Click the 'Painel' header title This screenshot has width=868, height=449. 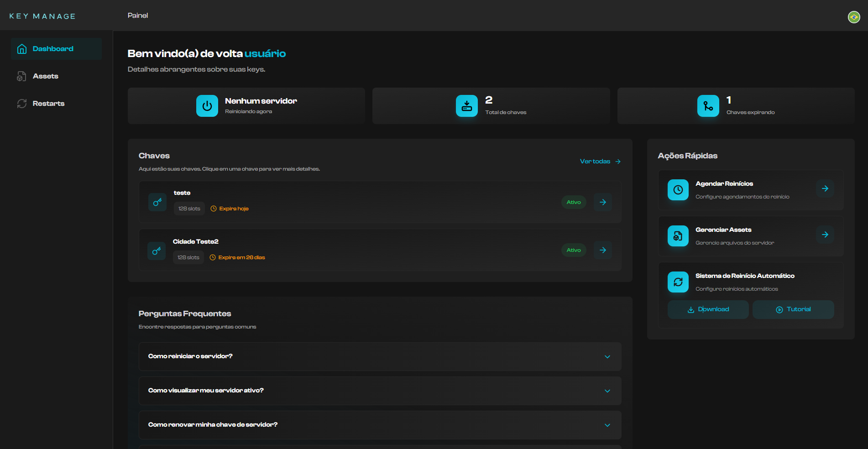point(138,16)
